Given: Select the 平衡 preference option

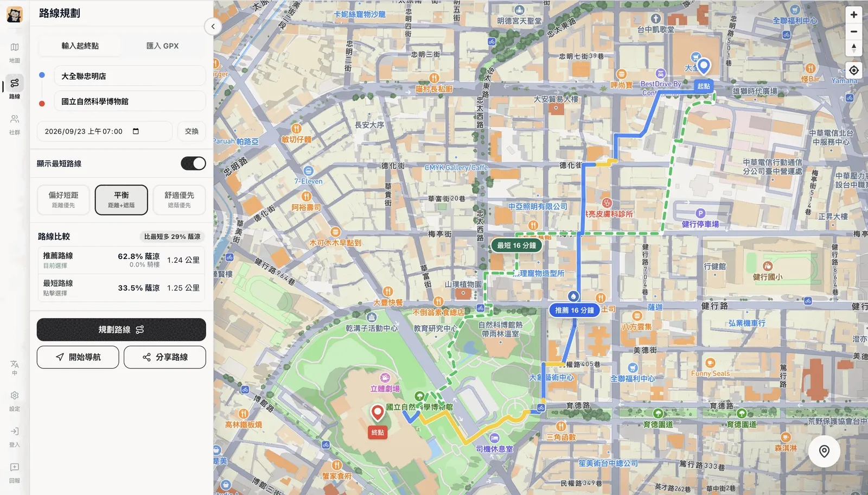Looking at the screenshot, I should tap(122, 200).
